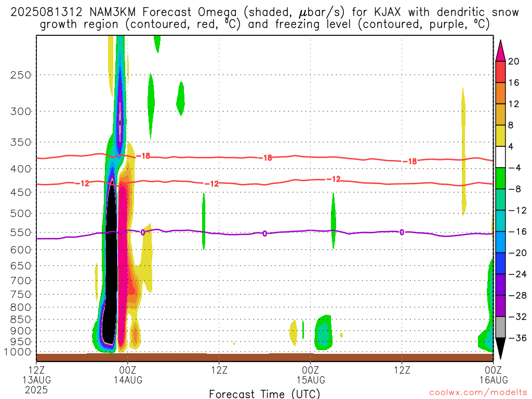
Task: Click the 250 pressure level label
Action: 21,75
